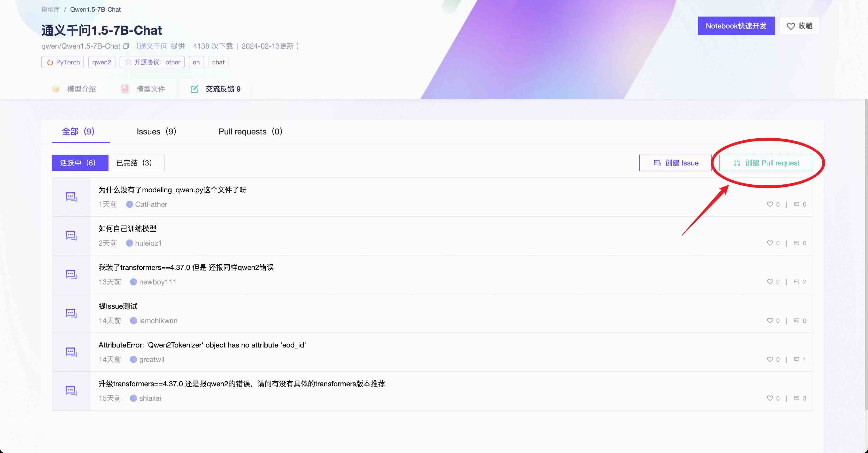Open the 通义千问 provider link
The width and height of the screenshot is (868, 453).
coord(153,46)
